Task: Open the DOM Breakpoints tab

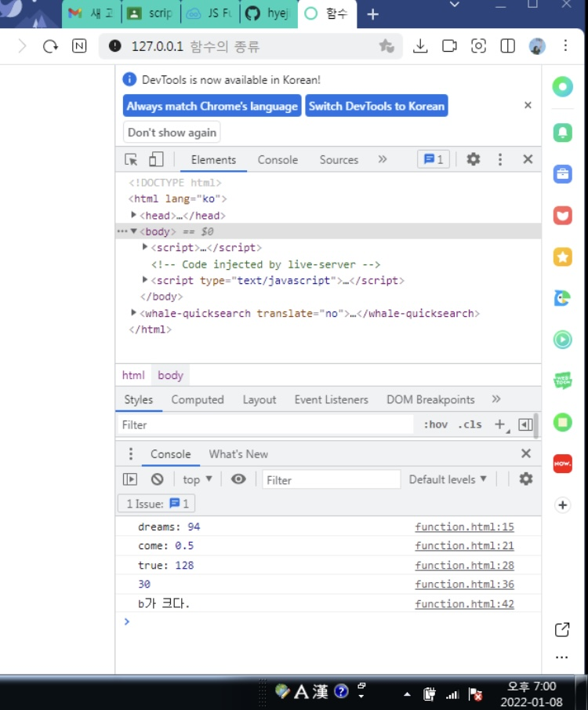Action: coord(430,399)
